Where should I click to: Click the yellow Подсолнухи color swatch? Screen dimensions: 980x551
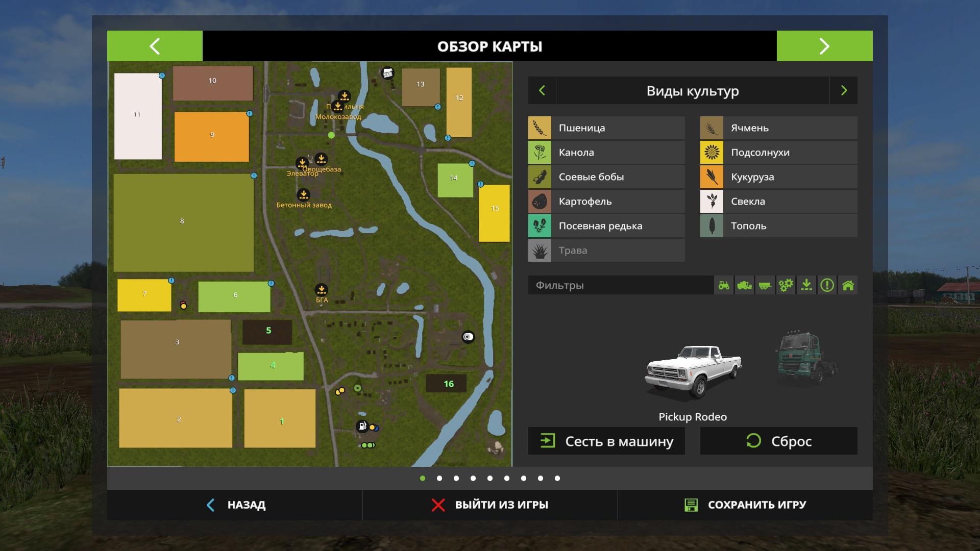712,153
